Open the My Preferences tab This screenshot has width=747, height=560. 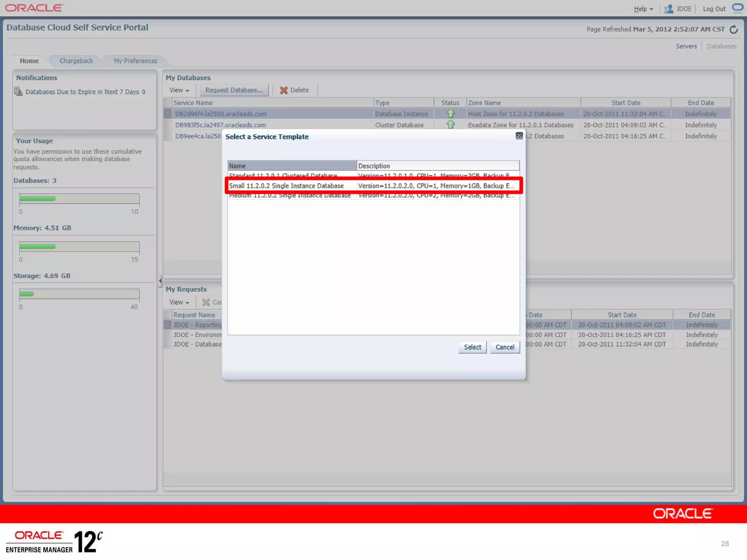click(x=135, y=61)
